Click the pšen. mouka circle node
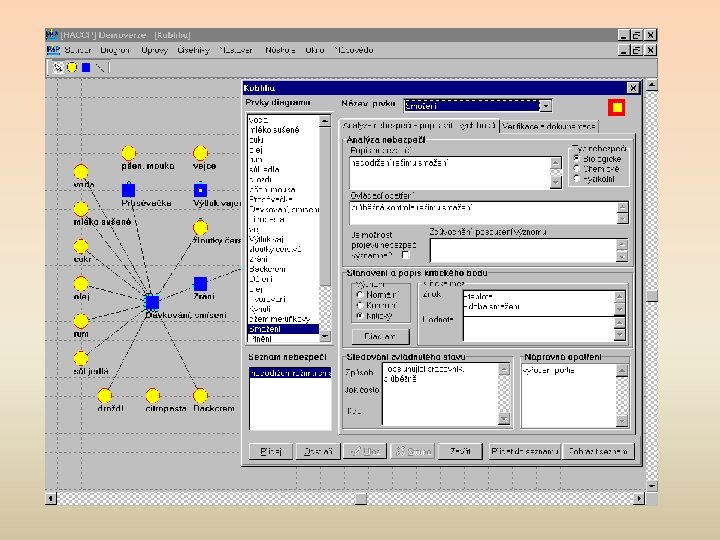The height and width of the screenshot is (540, 720). (129, 152)
